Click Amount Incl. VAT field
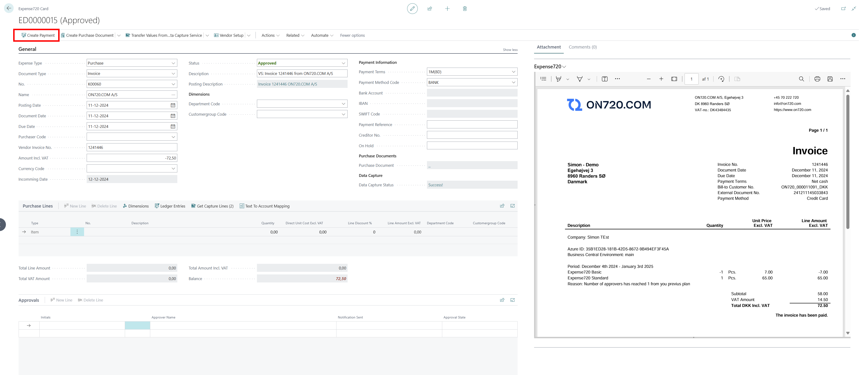 (132, 158)
